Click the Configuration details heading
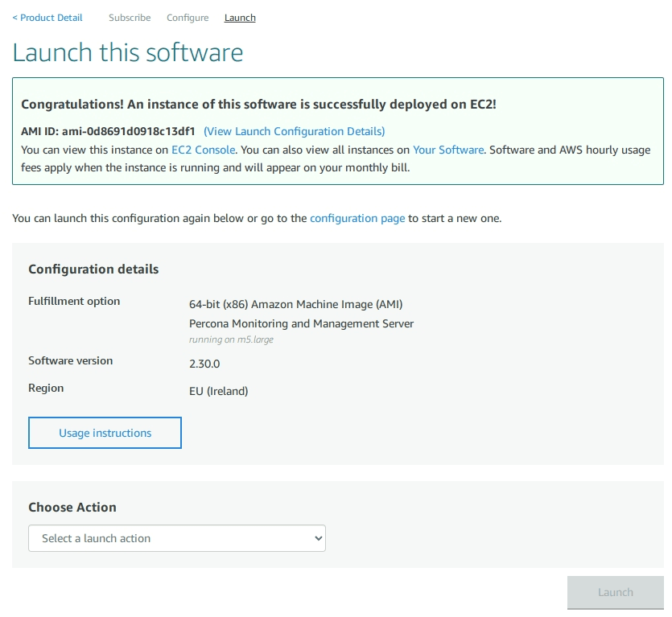This screenshot has width=672, height=617. point(93,269)
